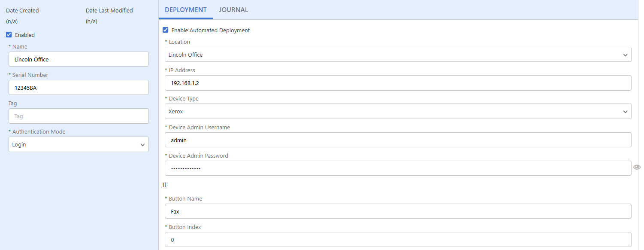644x250 pixels.
Task: Click the IP Address input field
Action: [398, 83]
